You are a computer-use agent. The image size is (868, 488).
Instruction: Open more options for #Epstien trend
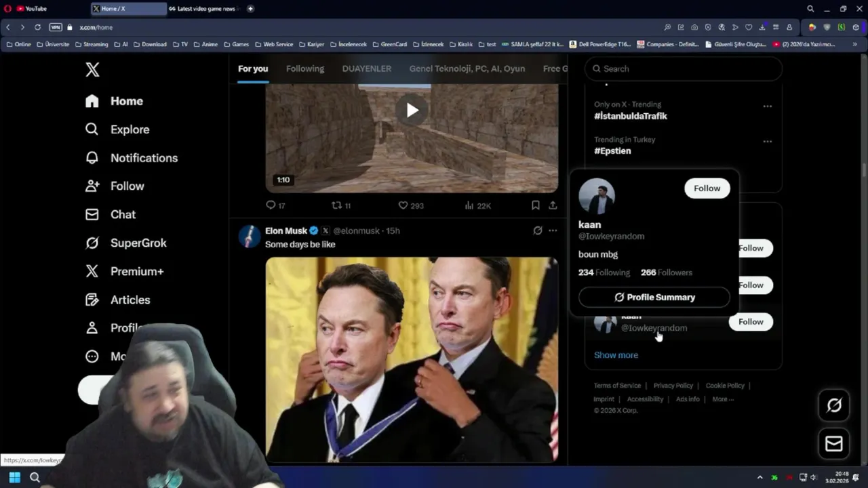(x=768, y=142)
